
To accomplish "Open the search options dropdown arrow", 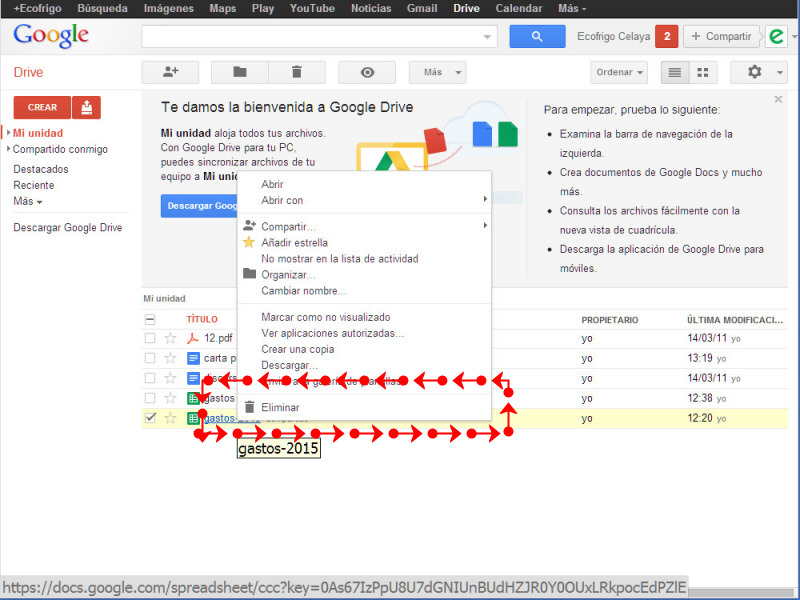I will pyautogui.click(x=487, y=37).
